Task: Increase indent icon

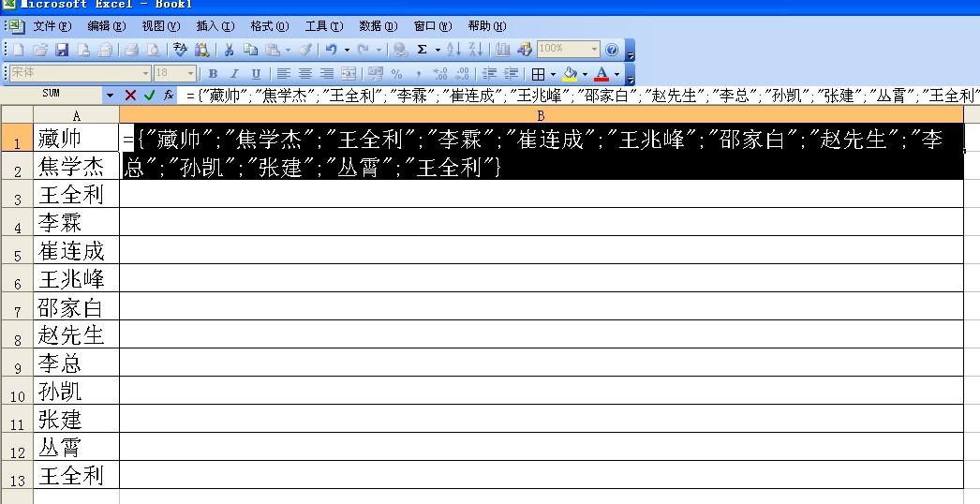Action: 512,74
